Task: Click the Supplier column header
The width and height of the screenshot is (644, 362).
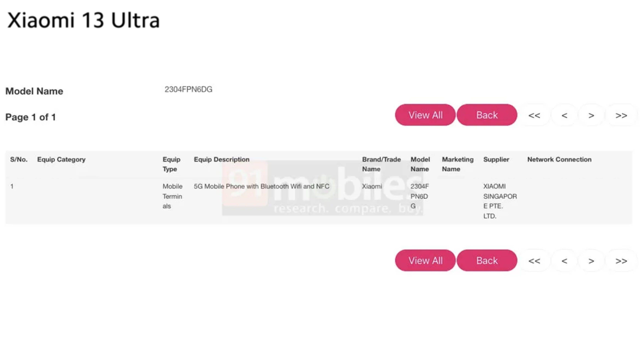Action: click(496, 159)
